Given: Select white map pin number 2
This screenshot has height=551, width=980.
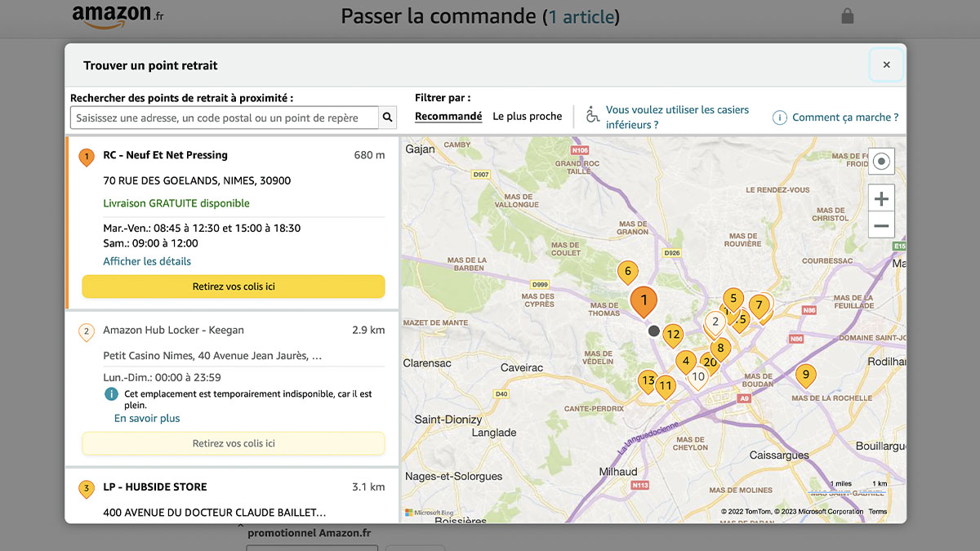Looking at the screenshot, I should pyautogui.click(x=715, y=322).
